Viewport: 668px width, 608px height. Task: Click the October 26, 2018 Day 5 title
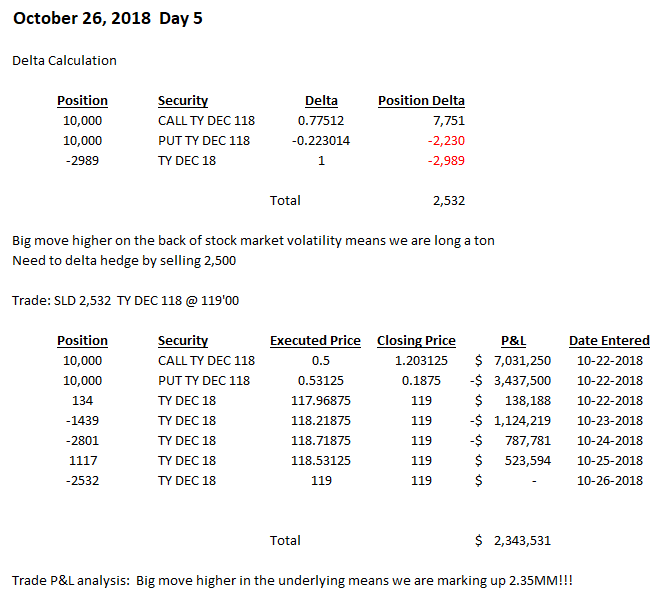tap(108, 19)
